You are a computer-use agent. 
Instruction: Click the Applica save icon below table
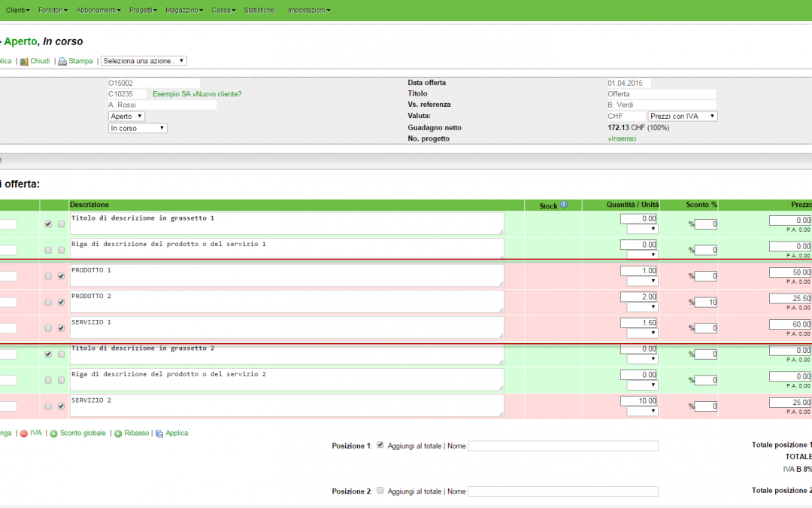point(159,434)
